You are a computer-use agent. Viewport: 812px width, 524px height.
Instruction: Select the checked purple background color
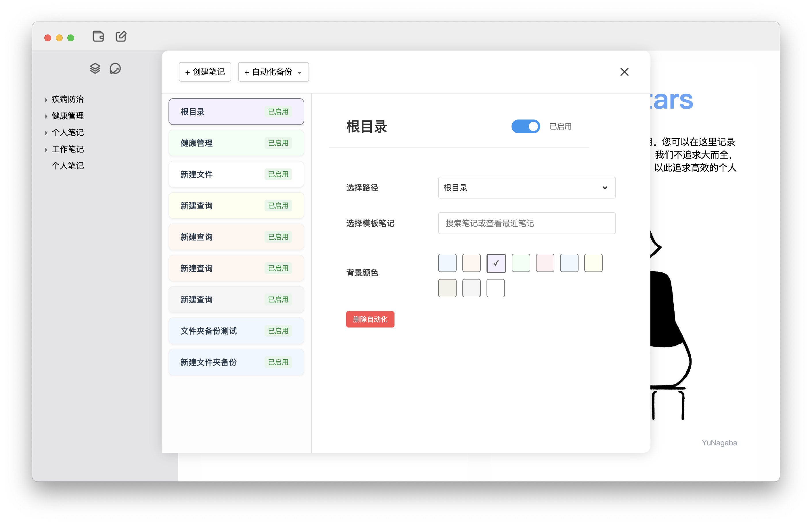coord(496,263)
